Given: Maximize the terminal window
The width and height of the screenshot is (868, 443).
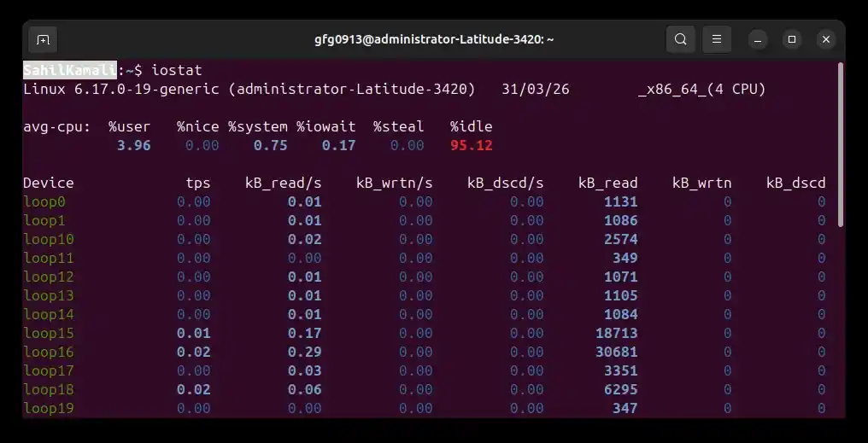Looking at the screenshot, I should [x=792, y=40].
